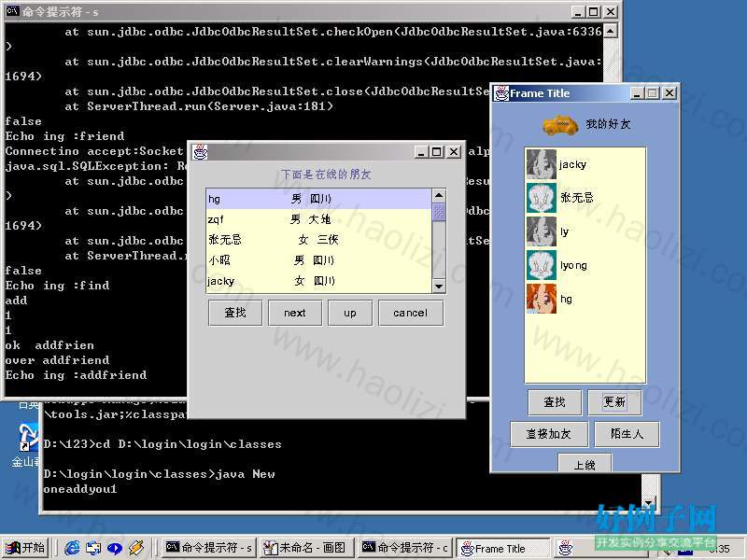Minimize the online friends dialog
The image size is (747, 560).
coord(420,152)
